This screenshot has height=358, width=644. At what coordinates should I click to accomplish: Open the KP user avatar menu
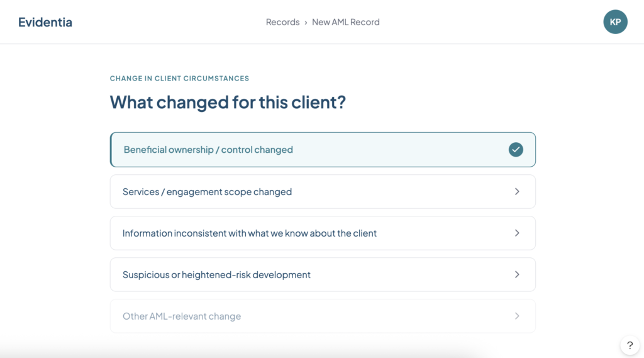pyautogui.click(x=615, y=22)
